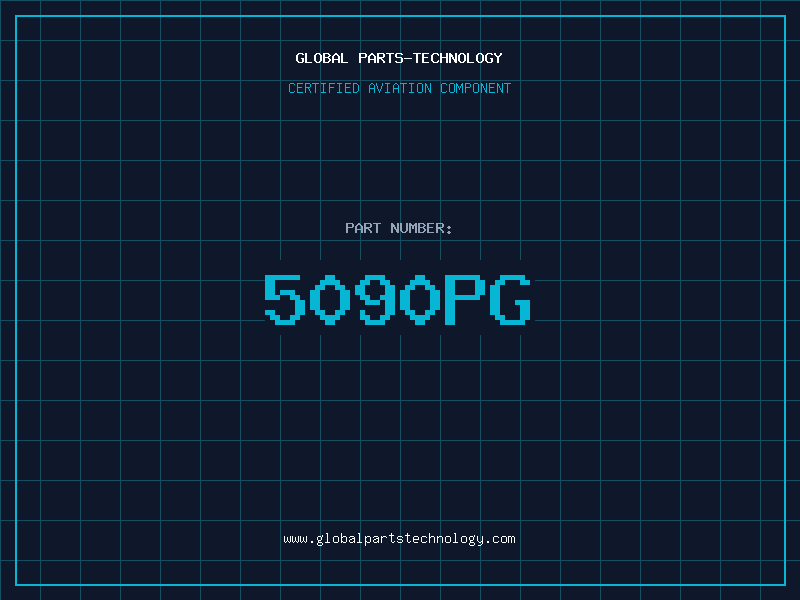Select the CERTIFIED AVIATION COMPONENT subtitle
This screenshot has width=800, height=600.
(x=399, y=88)
